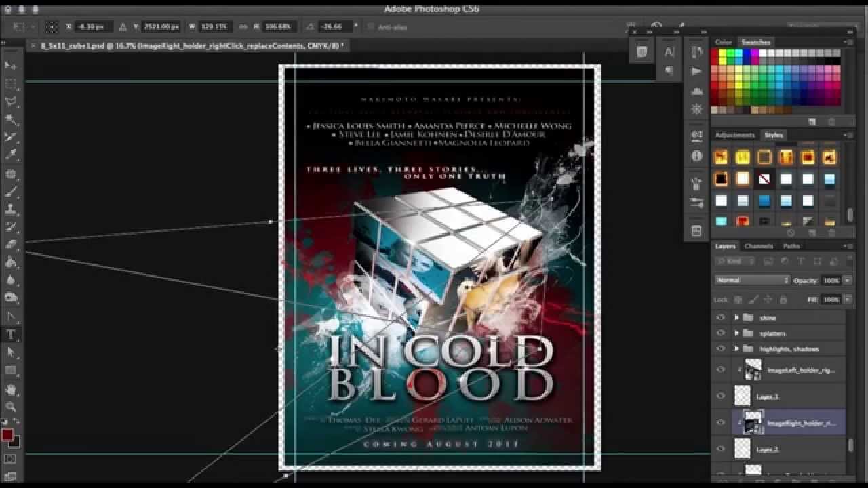Expand the highlights, shadows group
Viewport: 868px width, 488px height.
736,349
